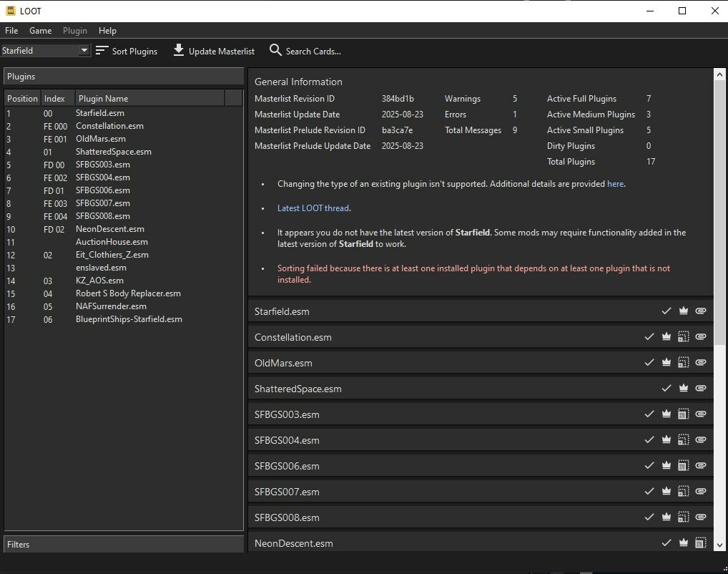The width and height of the screenshot is (728, 574).
Task: Click paperclip icon on ShatteredSpace.esm card
Action: tap(701, 388)
